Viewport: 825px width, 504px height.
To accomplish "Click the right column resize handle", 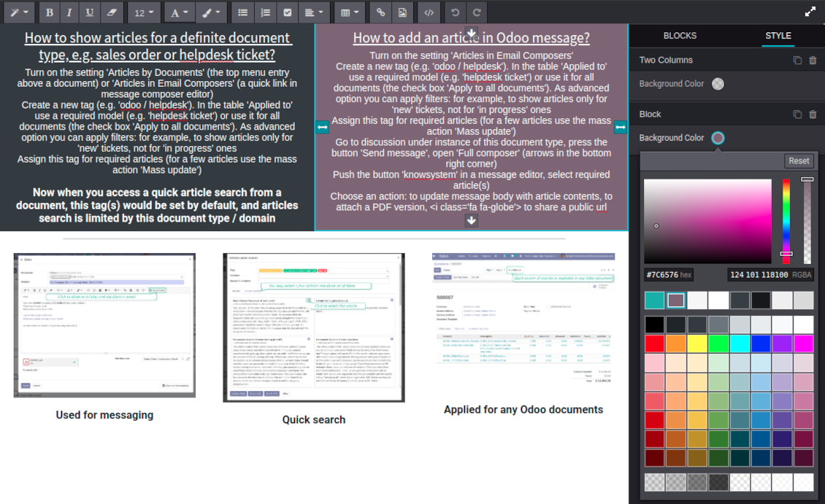I will [x=621, y=127].
